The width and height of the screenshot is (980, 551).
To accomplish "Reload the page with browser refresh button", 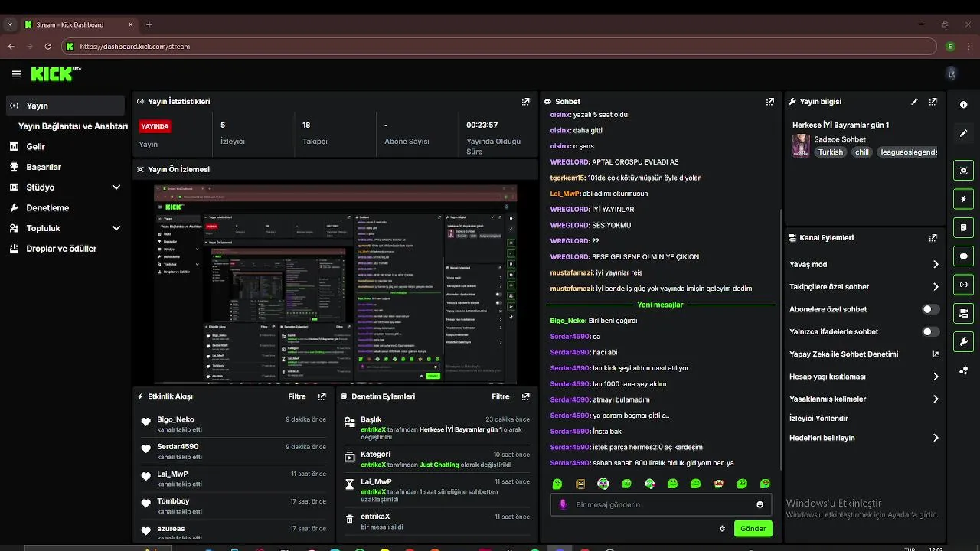I will tap(48, 46).
